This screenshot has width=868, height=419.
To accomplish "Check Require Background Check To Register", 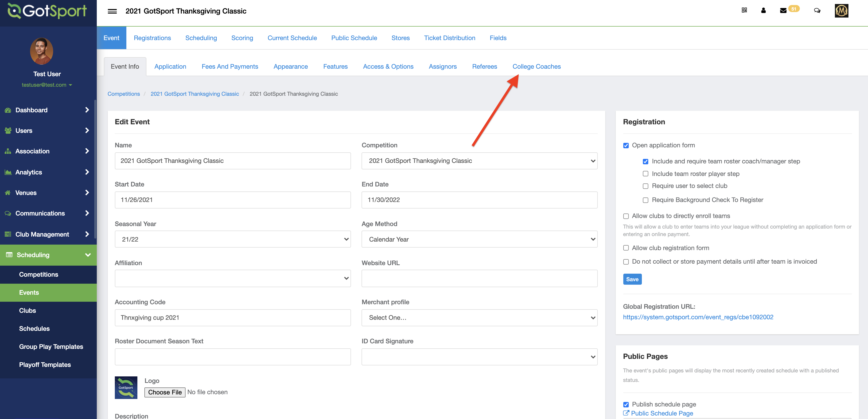I will click(646, 200).
